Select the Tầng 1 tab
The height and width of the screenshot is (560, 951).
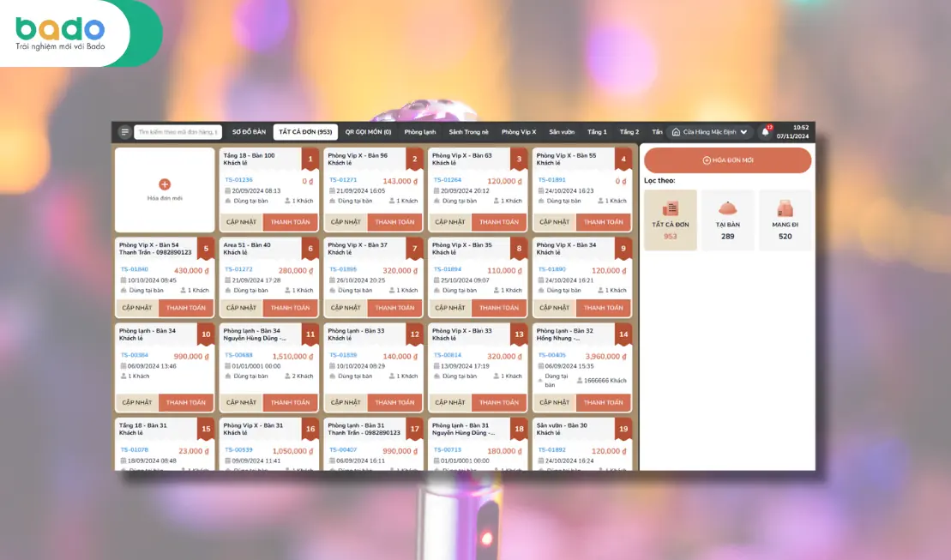click(597, 132)
